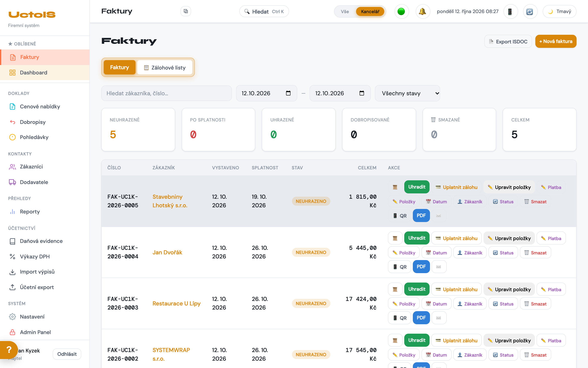Switch filter toggle to Vše

coord(345,11)
